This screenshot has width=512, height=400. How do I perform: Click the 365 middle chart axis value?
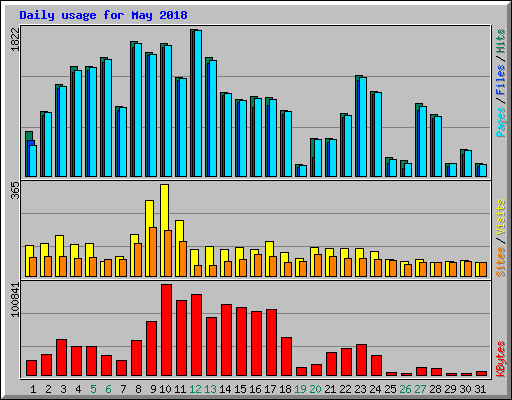coord(15,191)
